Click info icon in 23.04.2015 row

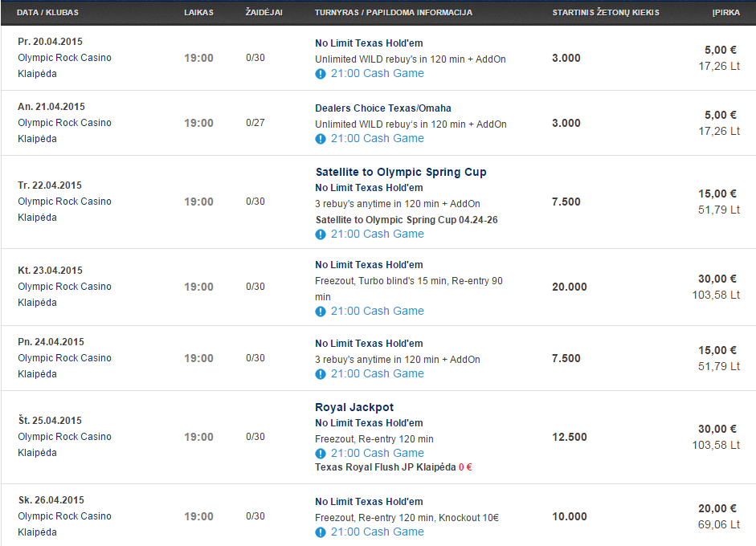pyautogui.click(x=320, y=312)
